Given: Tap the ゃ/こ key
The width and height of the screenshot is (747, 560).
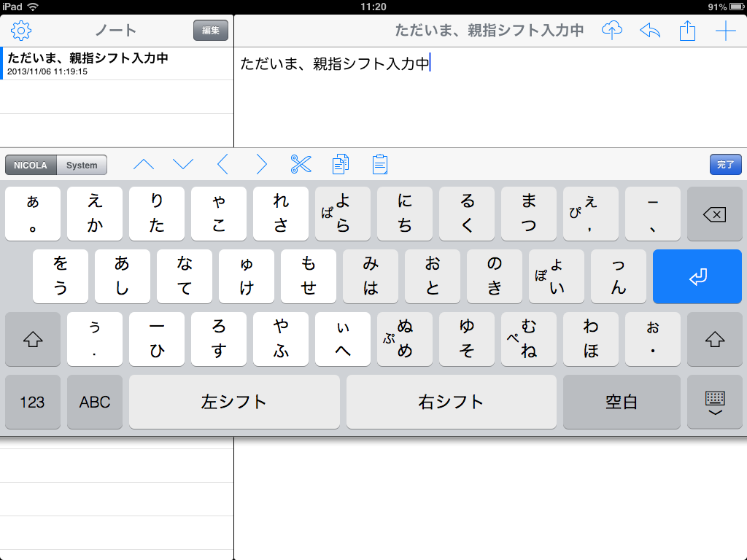Looking at the screenshot, I should [219, 214].
